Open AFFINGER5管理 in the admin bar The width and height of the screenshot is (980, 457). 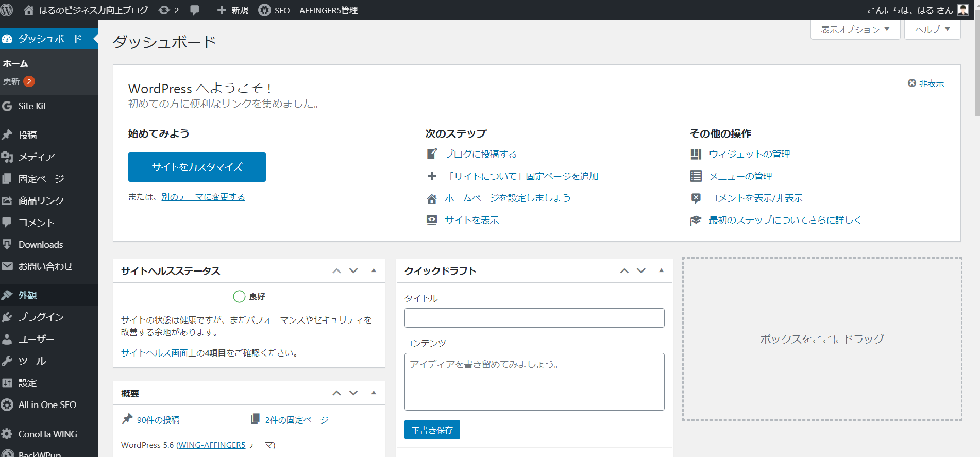pyautogui.click(x=329, y=10)
